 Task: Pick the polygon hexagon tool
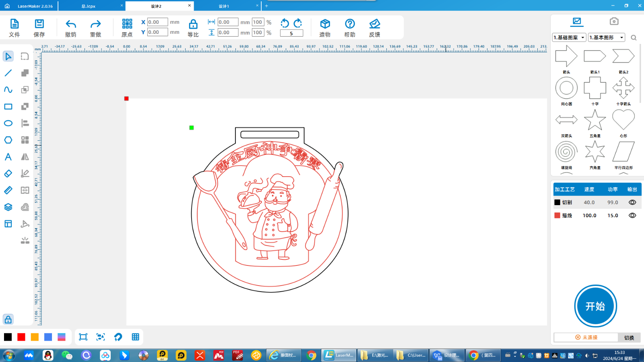[x=8, y=140]
